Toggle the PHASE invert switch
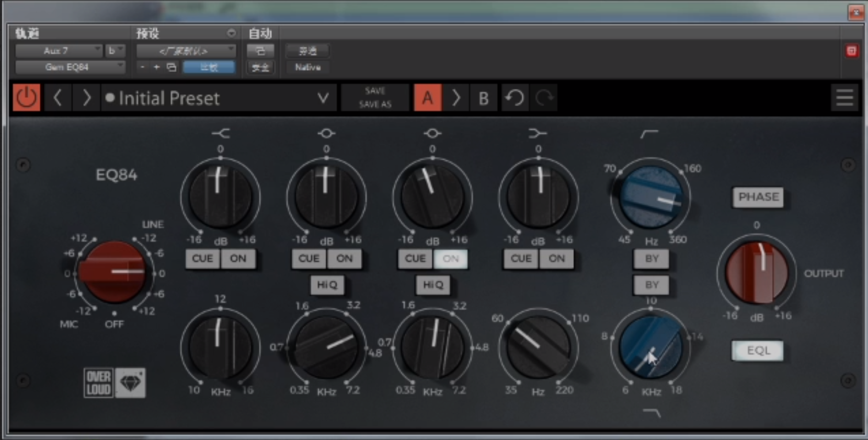The height and width of the screenshot is (440, 868). pos(758,197)
